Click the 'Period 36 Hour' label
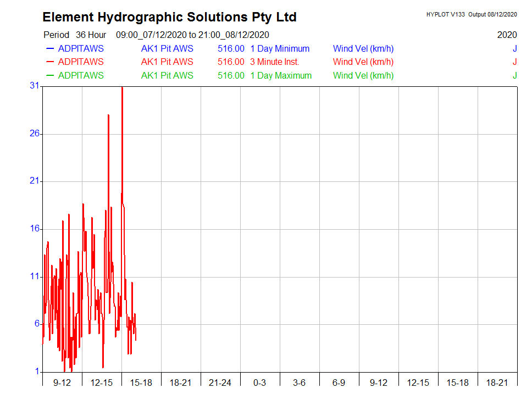532x399 pixels. click(75, 35)
